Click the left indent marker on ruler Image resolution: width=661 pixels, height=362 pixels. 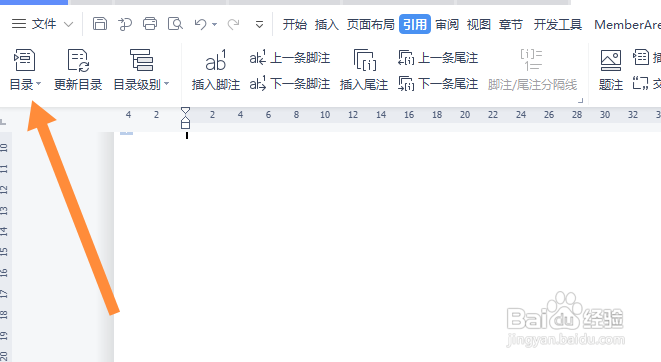click(x=185, y=125)
